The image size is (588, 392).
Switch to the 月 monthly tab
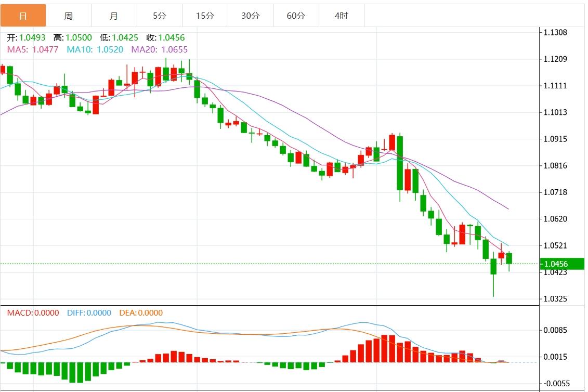[114, 16]
